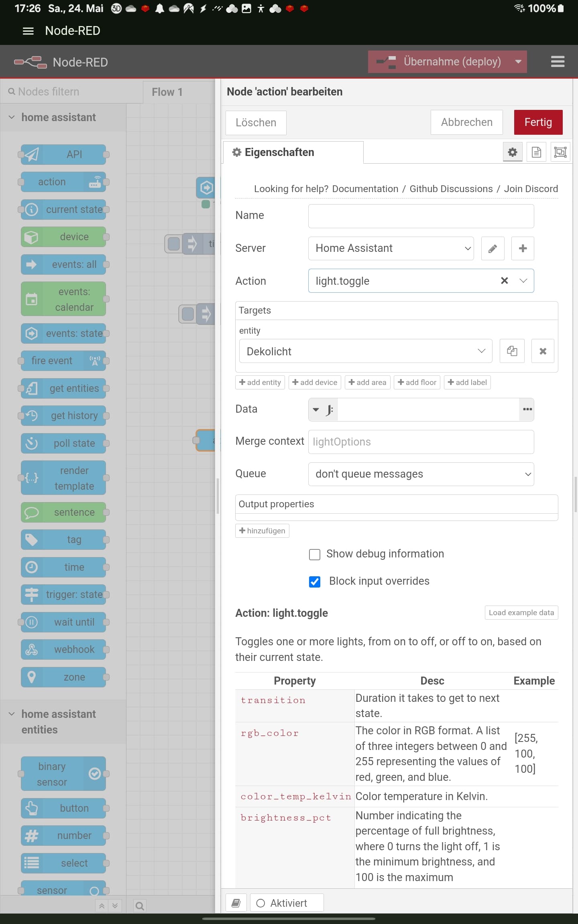Open the Documentation help link
Screen dimensions: 578x924
click(x=365, y=189)
